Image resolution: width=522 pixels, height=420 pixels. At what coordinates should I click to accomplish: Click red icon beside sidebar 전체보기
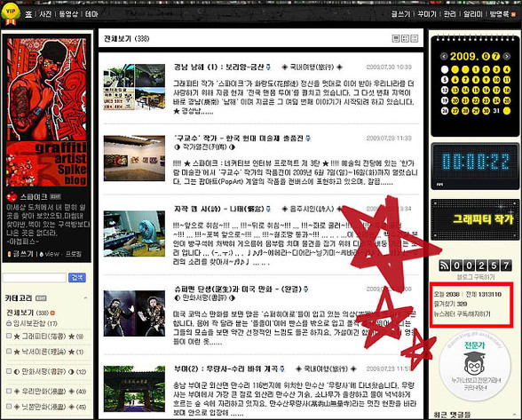click(52, 313)
